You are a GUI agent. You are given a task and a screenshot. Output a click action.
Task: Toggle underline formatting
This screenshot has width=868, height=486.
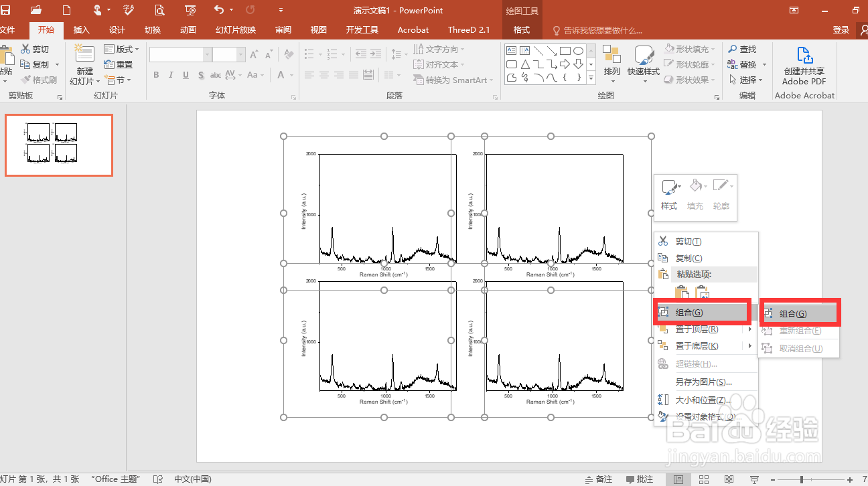tap(186, 75)
